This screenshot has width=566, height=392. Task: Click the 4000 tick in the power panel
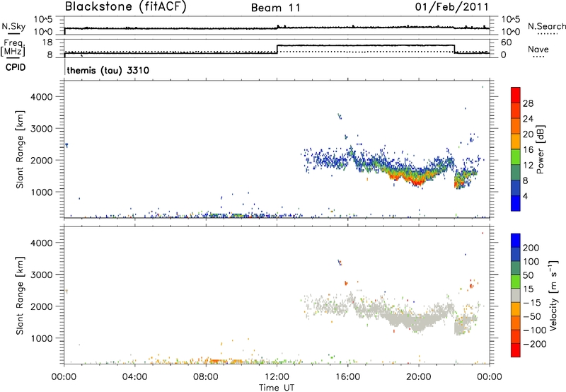tap(41, 97)
